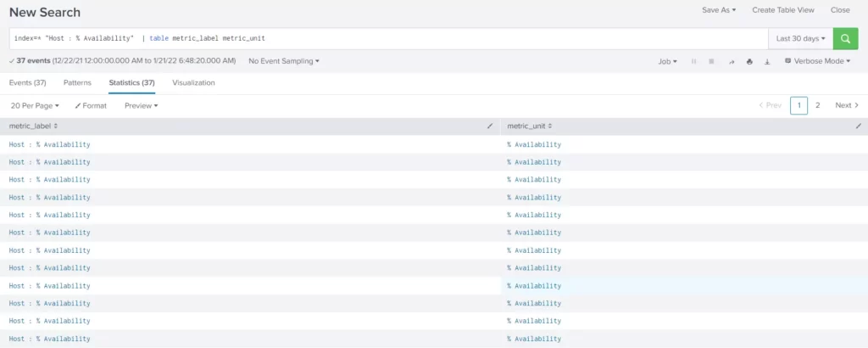Open the Save As dropdown
The width and height of the screenshot is (868, 348).
[719, 10]
